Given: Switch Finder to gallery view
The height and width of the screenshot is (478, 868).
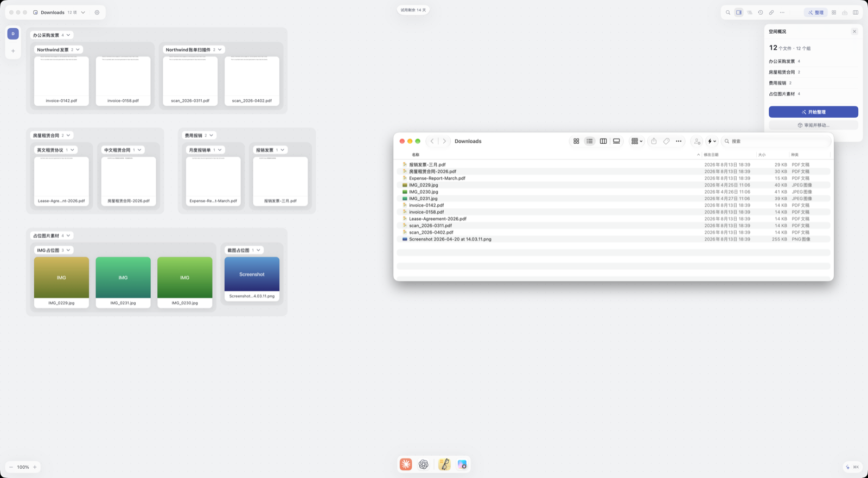Looking at the screenshot, I should click(616, 141).
